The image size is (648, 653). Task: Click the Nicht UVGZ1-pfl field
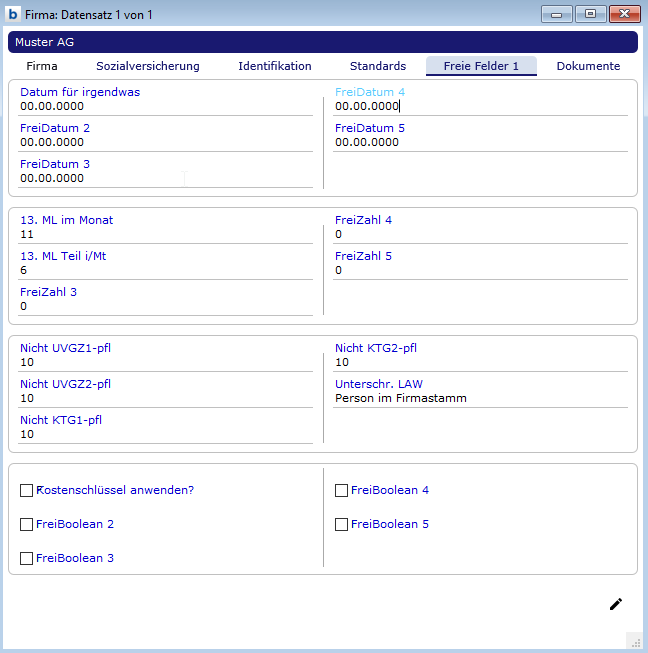click(x=165, y=362)
